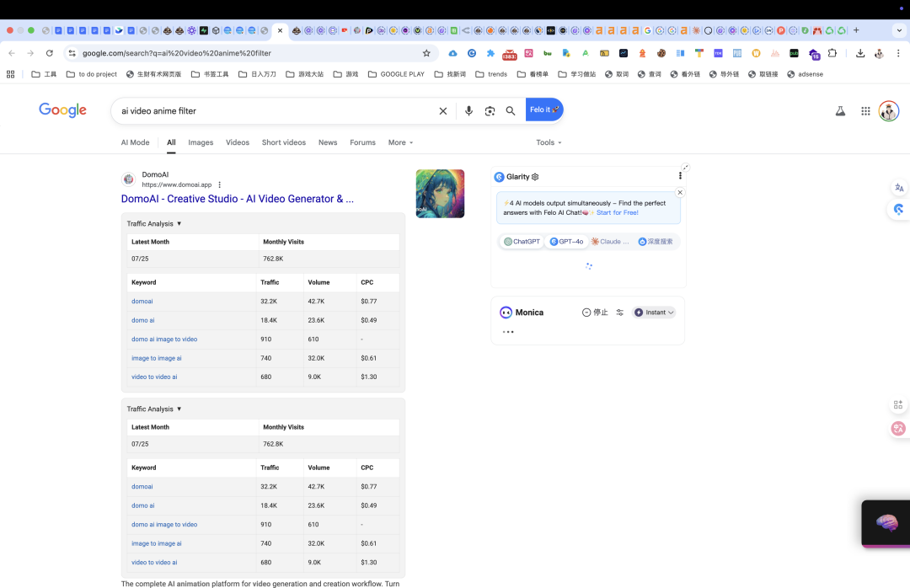
Task: Open Search Labs flask icon
Action: pos(840,111)
